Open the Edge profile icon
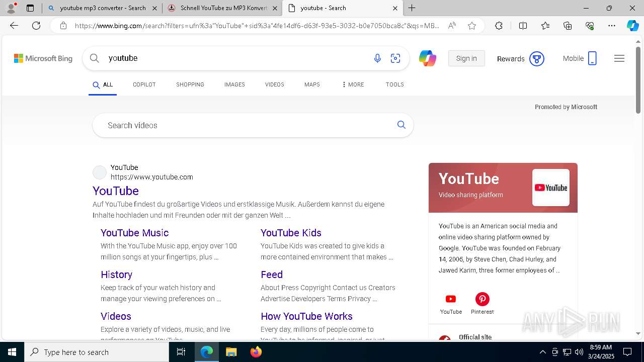 [x=11, y=8]
